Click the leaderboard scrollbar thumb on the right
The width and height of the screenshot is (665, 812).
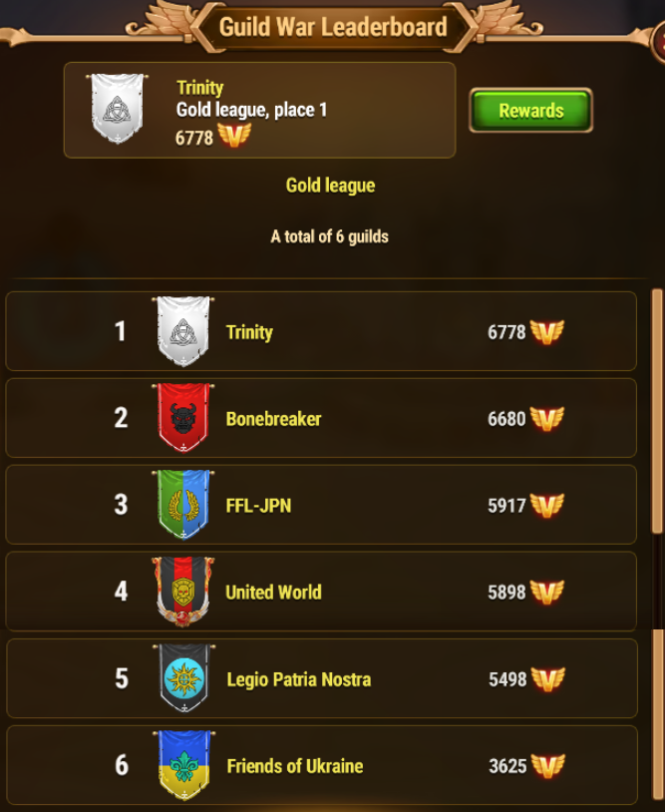coord(657,411)
